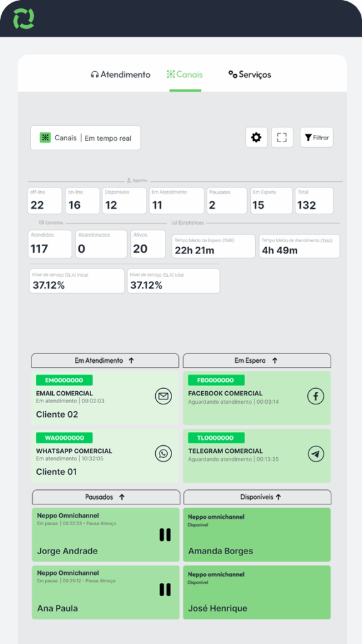Select the Canais tab
Screen dimensions: 362x644
[x=185, y=74]
